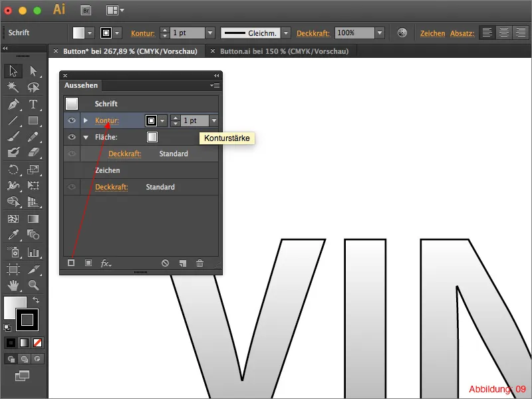Screen dimensions: 532x399
Task: Open Kontur link in control bar
Action: pos(143,33)
